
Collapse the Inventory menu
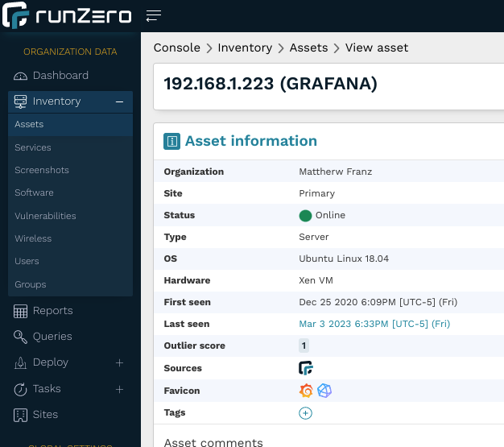pos(120,101)
